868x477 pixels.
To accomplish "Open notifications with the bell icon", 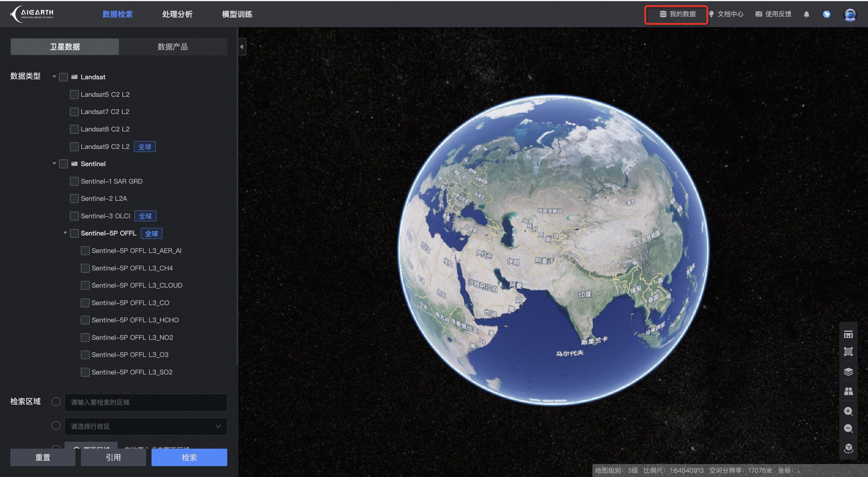I will point(806,14).
